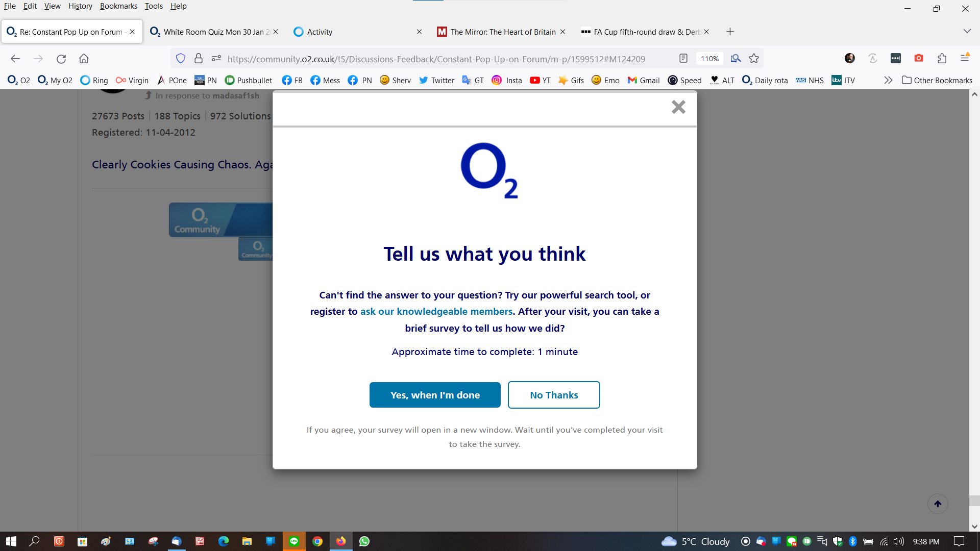Open the extensions puzzle-piece icon
Image resolution: width=980 pixels, height=551 pixels.
942,58
